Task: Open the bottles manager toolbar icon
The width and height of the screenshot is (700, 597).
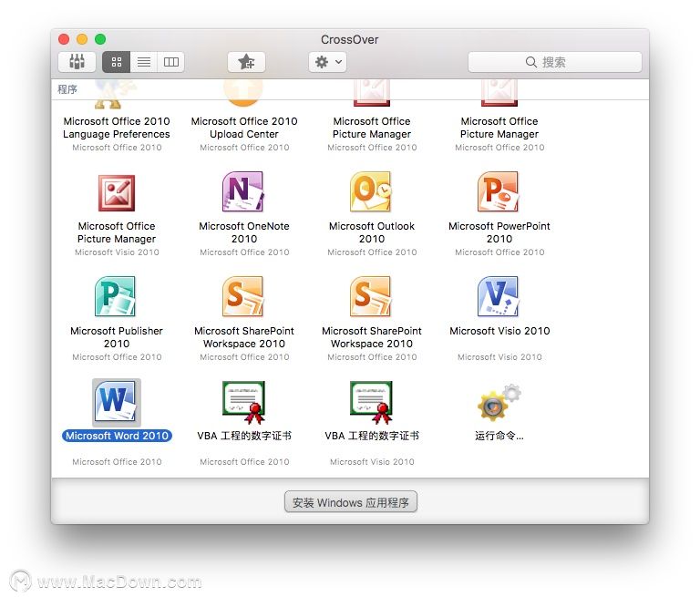Action: point(77,62)
